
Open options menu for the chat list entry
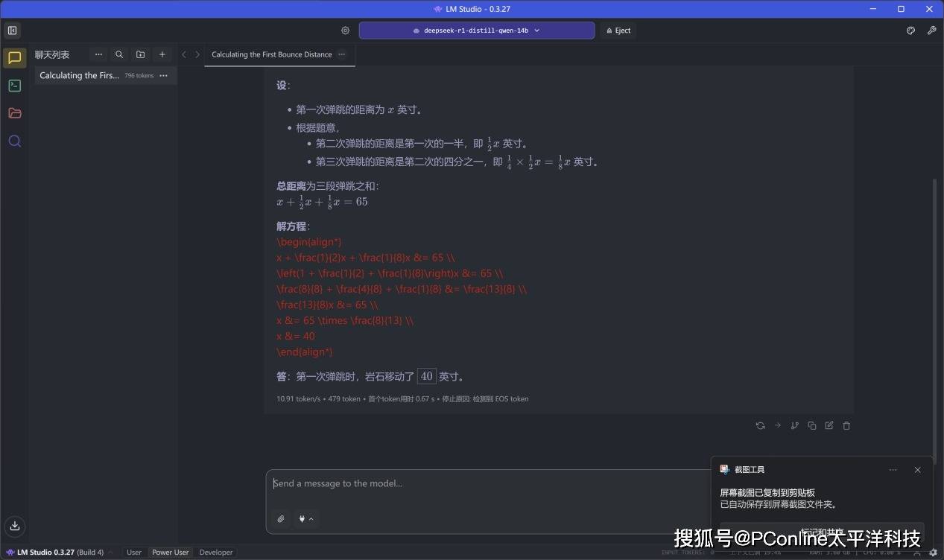163,75
